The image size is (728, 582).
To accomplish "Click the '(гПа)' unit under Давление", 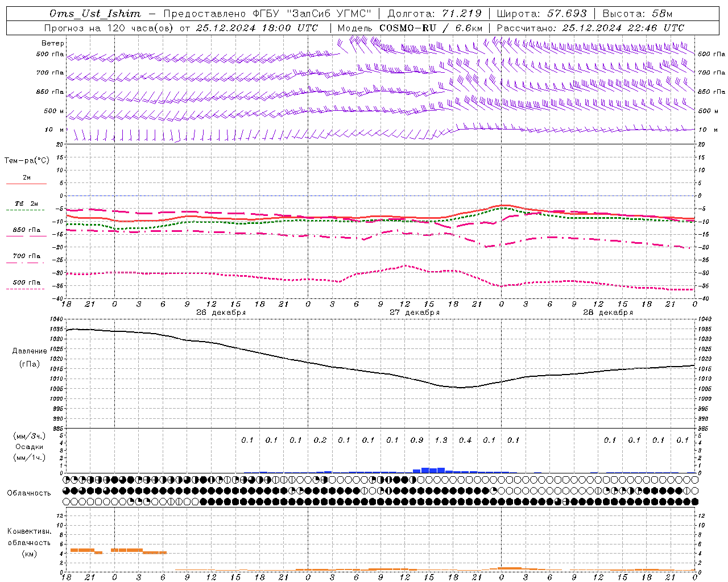I will point(30,364).
